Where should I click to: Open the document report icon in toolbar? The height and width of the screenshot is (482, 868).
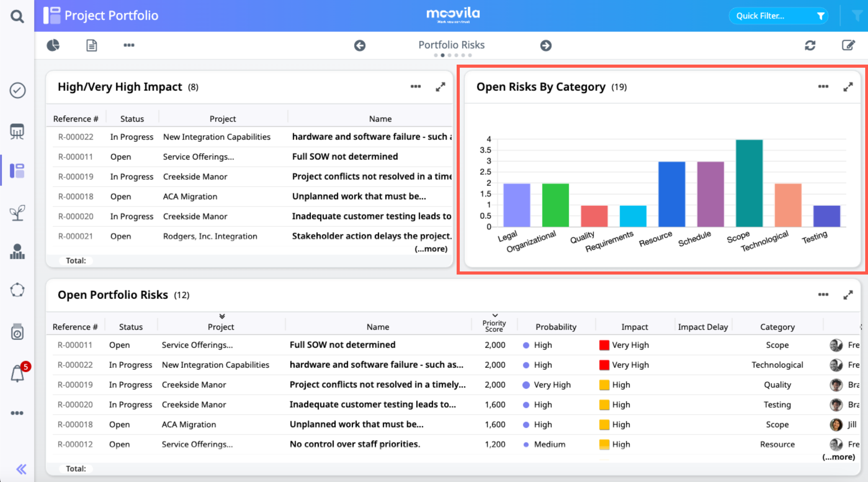(92, 45)
